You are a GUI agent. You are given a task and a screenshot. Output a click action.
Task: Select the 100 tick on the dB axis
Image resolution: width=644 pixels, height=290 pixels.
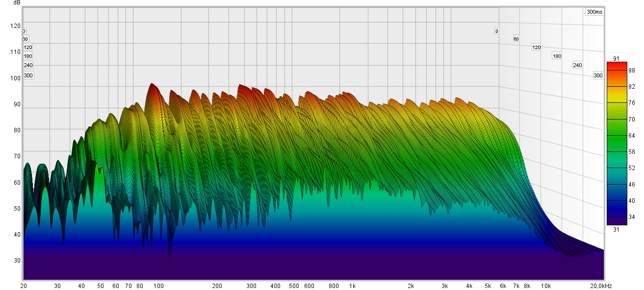coord(16,78)
